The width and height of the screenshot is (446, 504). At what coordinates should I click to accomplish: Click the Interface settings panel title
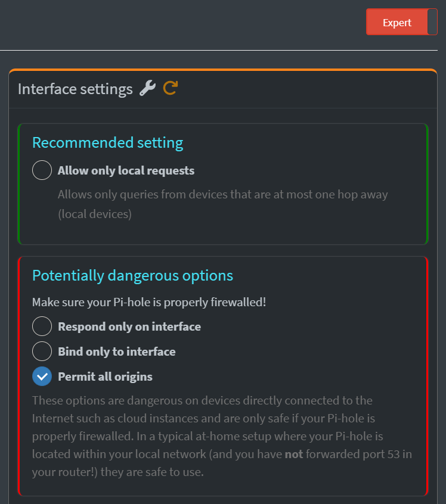75,88
